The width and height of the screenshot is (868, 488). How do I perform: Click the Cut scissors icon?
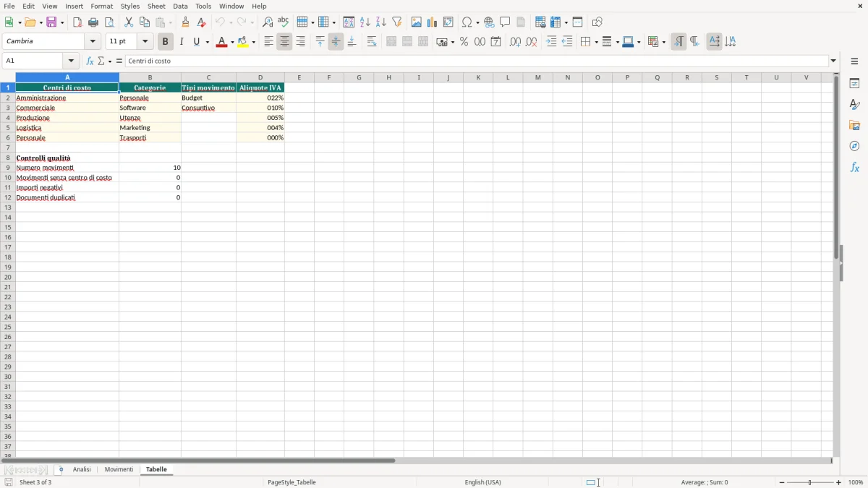(x=129, y=22)
